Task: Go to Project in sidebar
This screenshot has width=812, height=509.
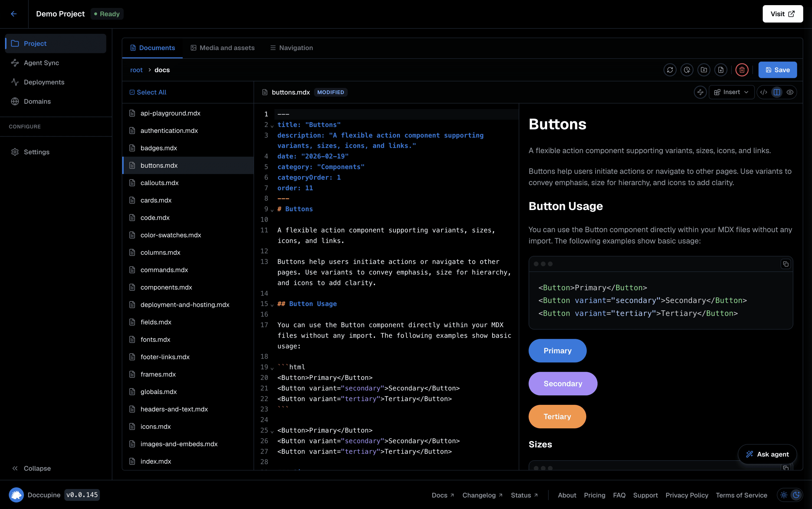Action: point(55,43)
